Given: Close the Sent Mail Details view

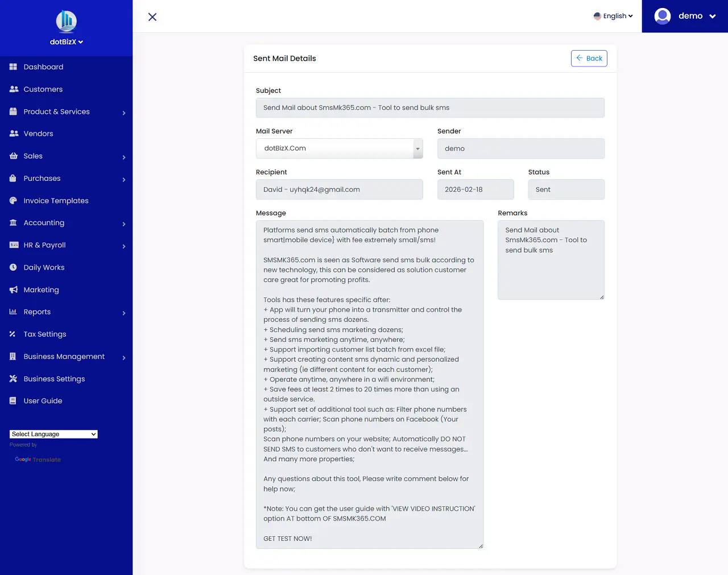Looking at the screenshot, I should click(x=152, y=17).
